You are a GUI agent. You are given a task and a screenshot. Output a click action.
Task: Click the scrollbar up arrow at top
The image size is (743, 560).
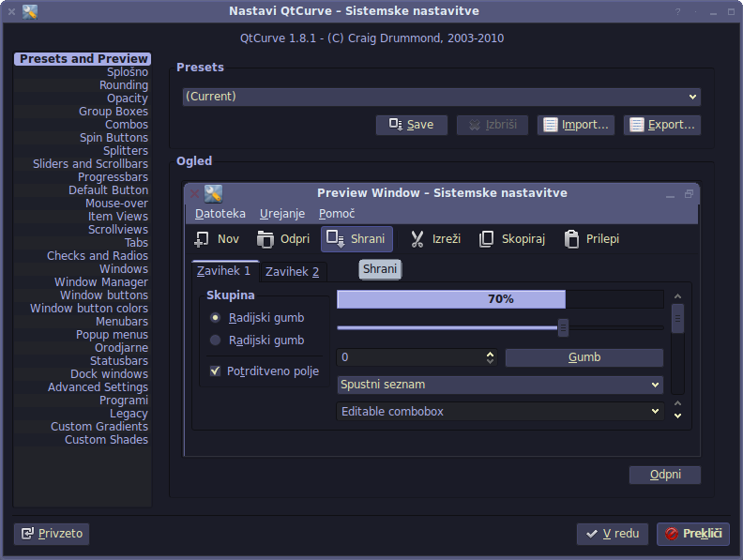[x=678, y=296]
